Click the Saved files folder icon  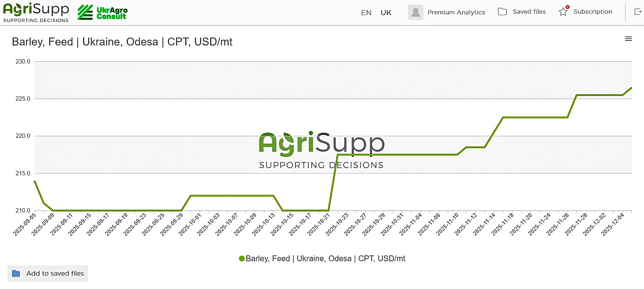502,12
